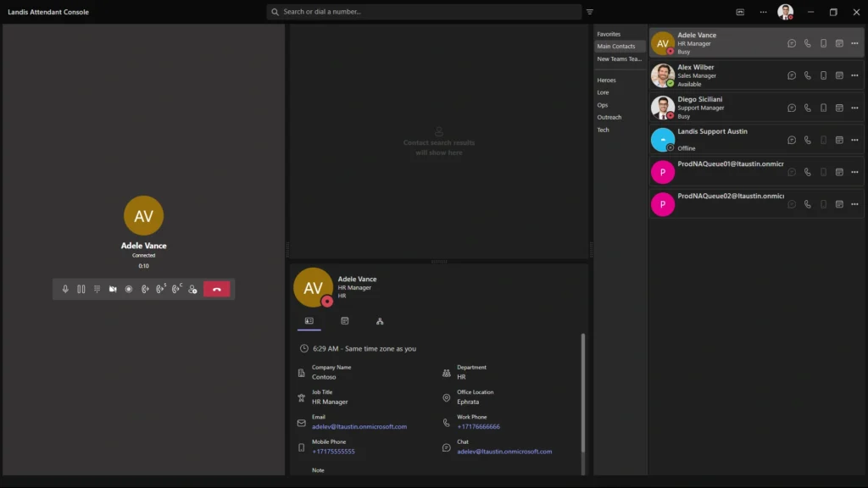Open more options for Alex Wilber

854,75
